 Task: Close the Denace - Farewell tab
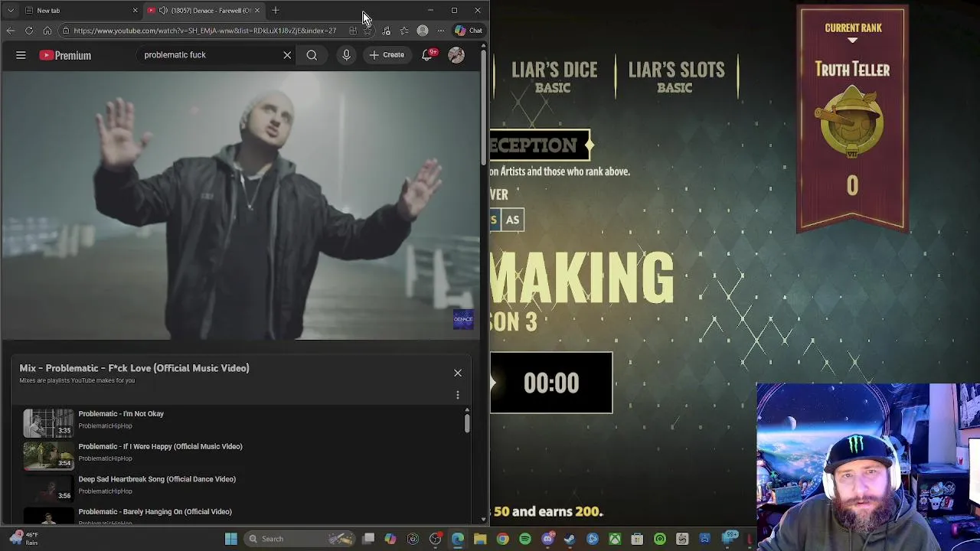coord(257,10)
